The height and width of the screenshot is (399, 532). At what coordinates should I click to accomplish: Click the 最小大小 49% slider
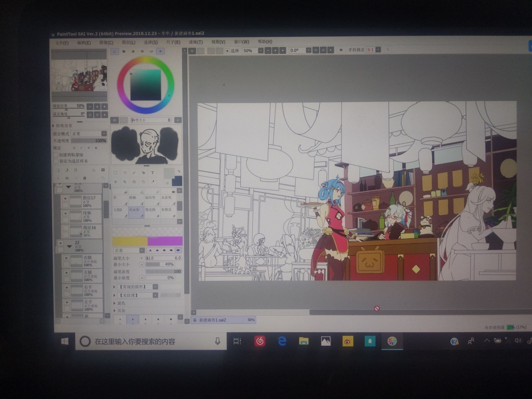tap(160, 264)
